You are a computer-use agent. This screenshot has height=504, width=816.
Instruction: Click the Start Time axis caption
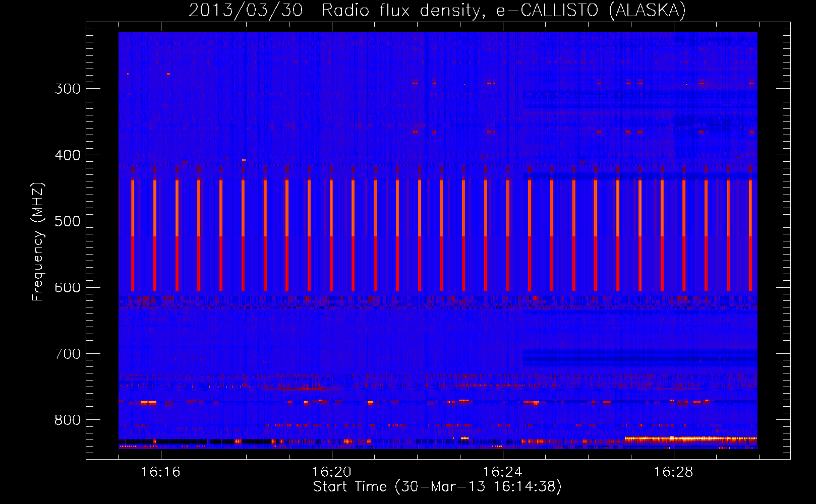(437, 487)
